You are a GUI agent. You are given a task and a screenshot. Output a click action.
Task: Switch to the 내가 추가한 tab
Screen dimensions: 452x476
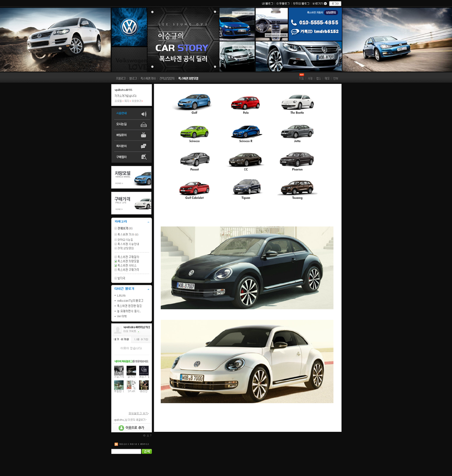coord(122,339)
